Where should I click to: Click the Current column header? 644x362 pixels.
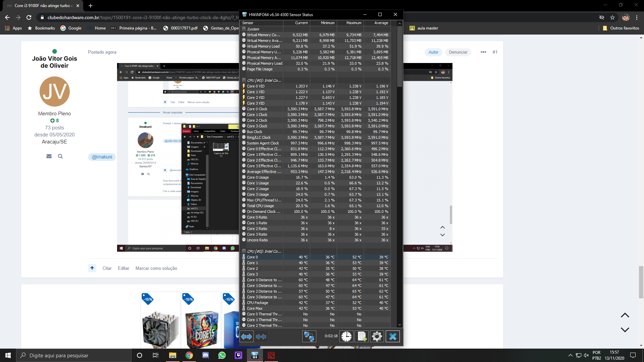tap(297, 23)
